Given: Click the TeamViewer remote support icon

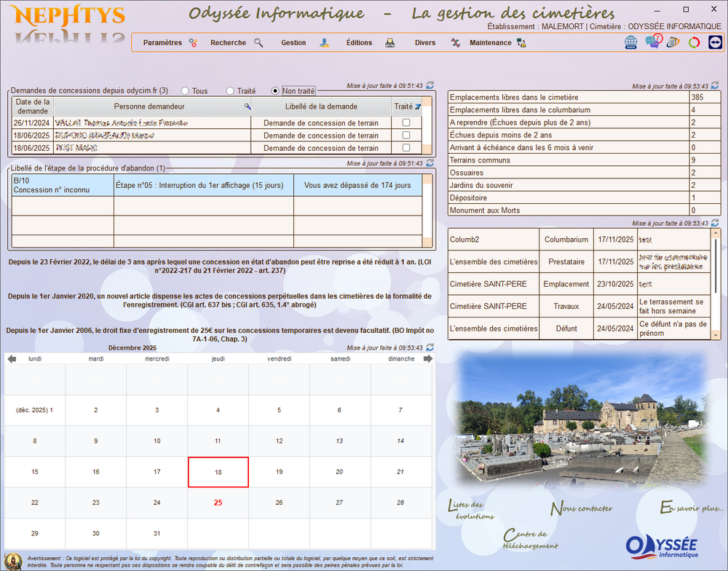Looking at the screenshot, I should (716, 42).
